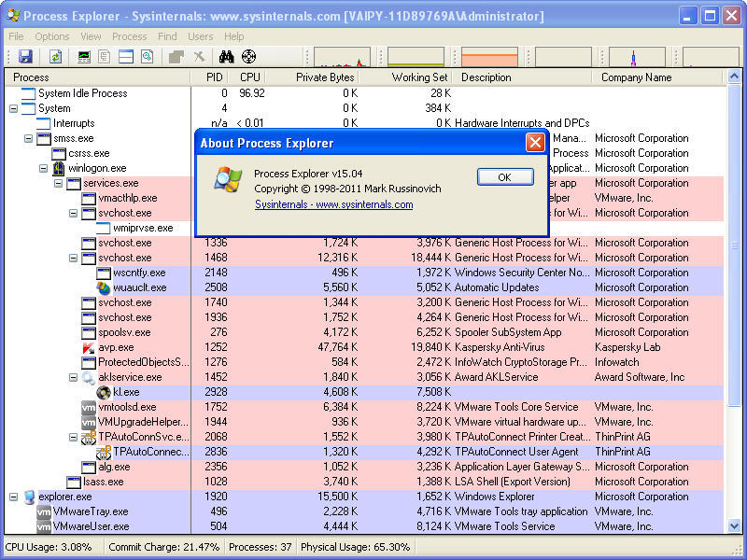Click the vmtoolsd.exe VMware icon

pos(89,408)
